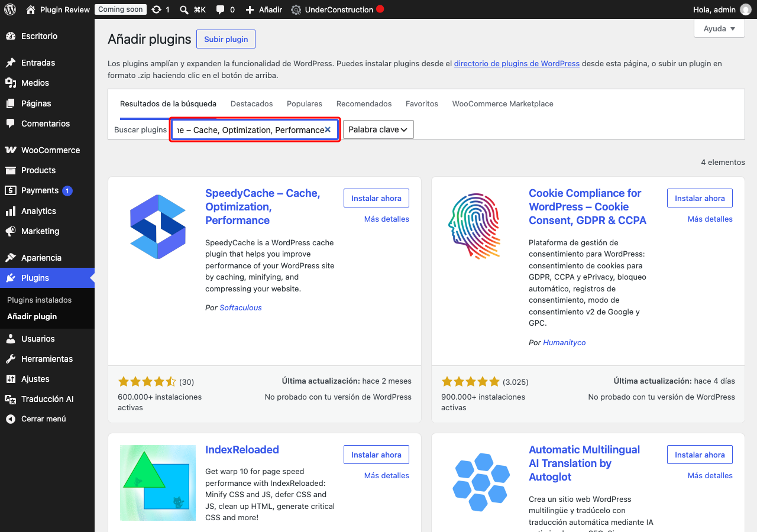Open the directorio de plugins de WordPress link

pyautogui.click(x=517, y=63)
